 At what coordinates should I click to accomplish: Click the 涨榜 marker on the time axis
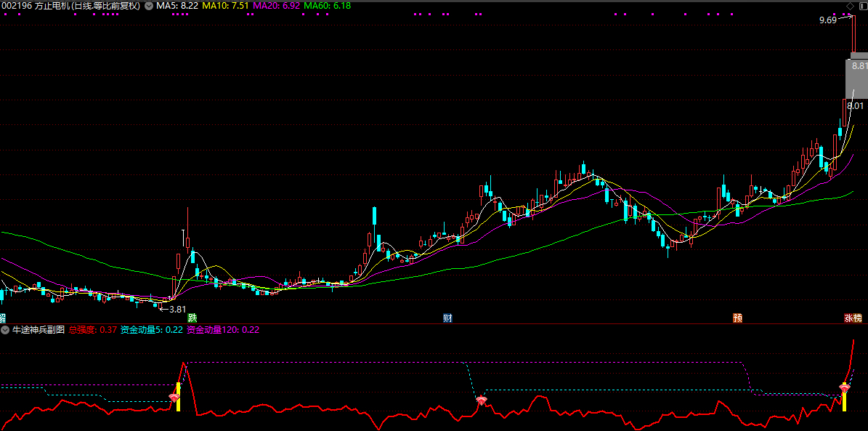[x=853, y=318]
